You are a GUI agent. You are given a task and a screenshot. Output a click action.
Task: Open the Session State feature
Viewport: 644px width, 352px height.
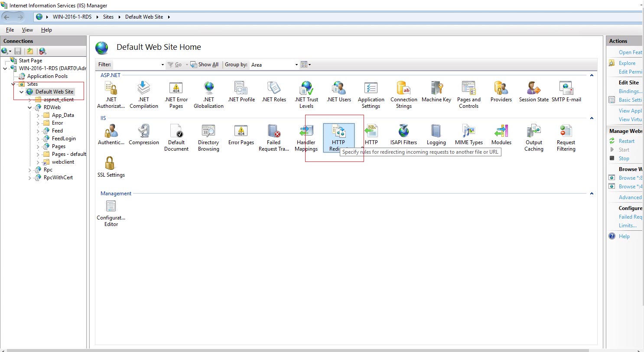(x=534, y=92)
